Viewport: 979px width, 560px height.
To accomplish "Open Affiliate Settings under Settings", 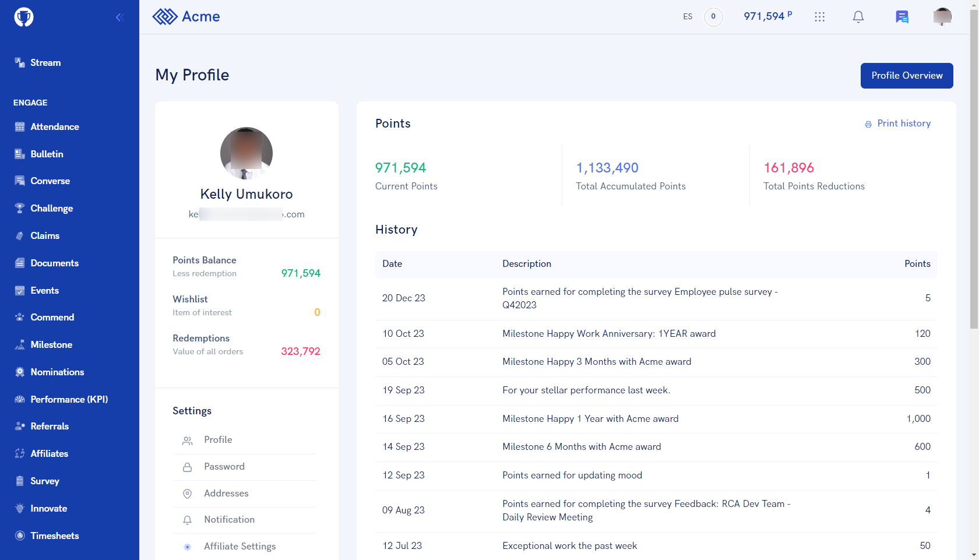I will point(240,546).
